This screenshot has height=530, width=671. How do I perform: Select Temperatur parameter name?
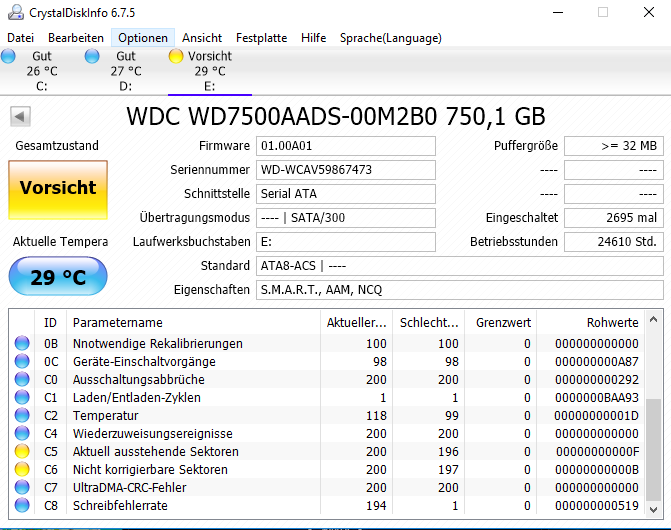click(105, 415)
